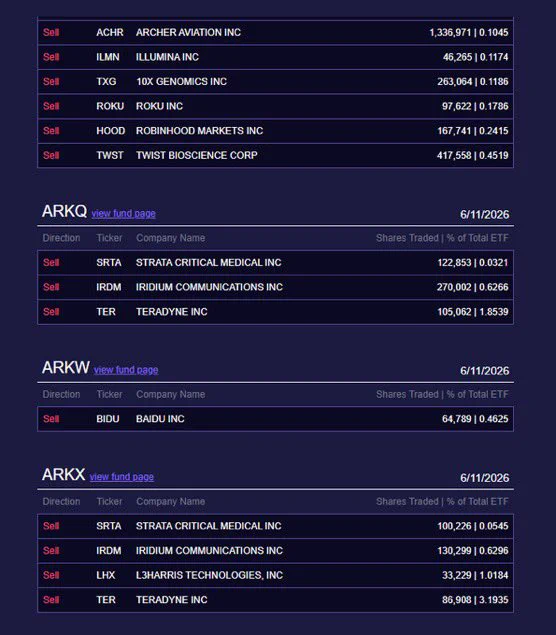
Task: Click the ARKQ Teradyne row with 105,062 shares
Action: click(275, 312)
